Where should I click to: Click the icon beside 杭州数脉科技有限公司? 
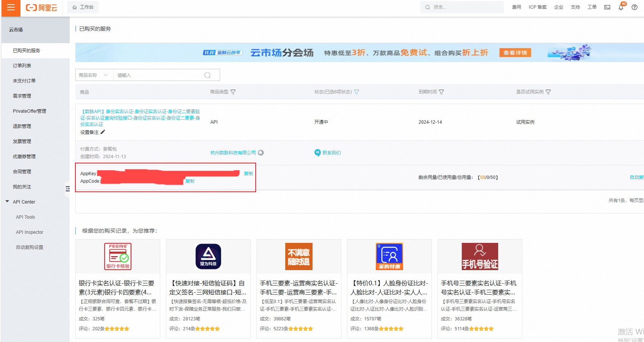tap(261, 153)
